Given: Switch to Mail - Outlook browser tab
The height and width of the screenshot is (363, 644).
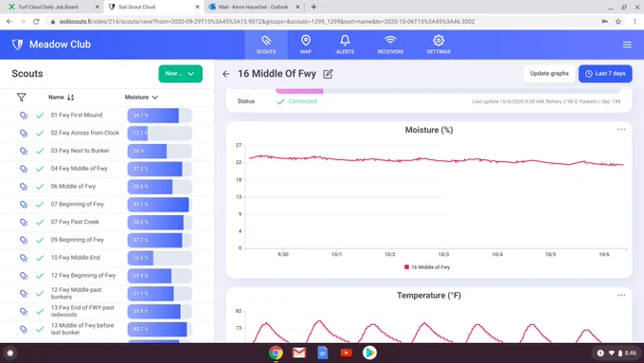Looking at the screenshot, I should [254, 7].
